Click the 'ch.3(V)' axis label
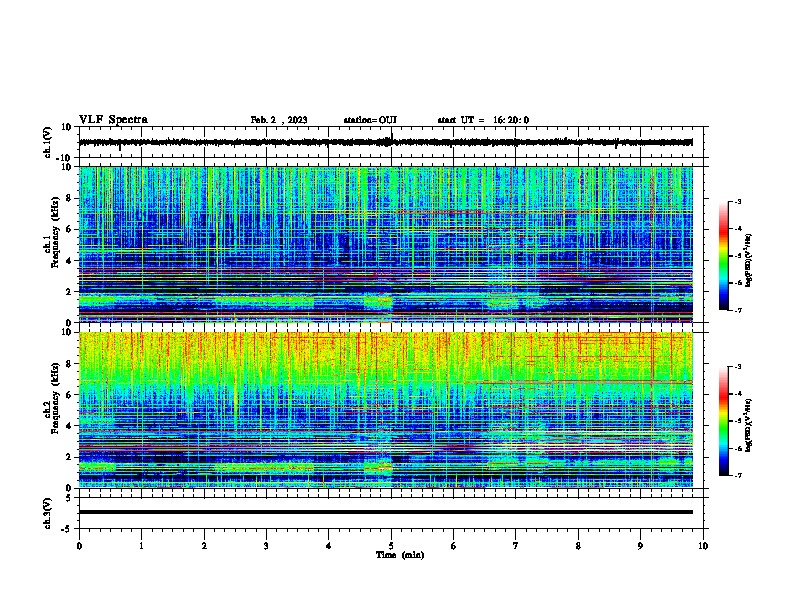The image size is (792, 612). [48, 513]
